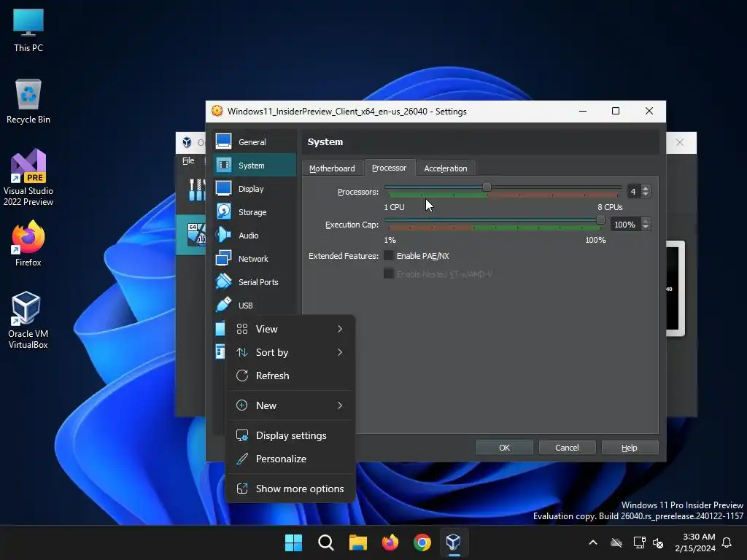Launch Visual Studio 2022 Preview shortcut
747x560 pixels.
click(28, 177)
